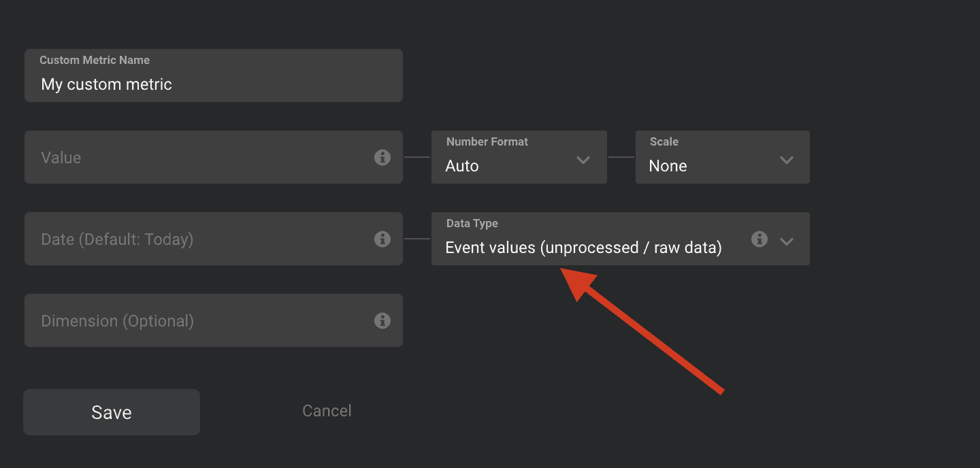The image size is (980, 468).
Task: Click the info icon in Dimension field
Action: tap(382, 321)
